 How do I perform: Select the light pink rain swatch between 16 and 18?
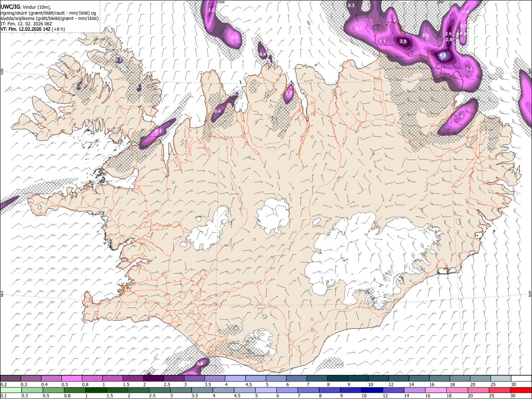click(436, 390)
